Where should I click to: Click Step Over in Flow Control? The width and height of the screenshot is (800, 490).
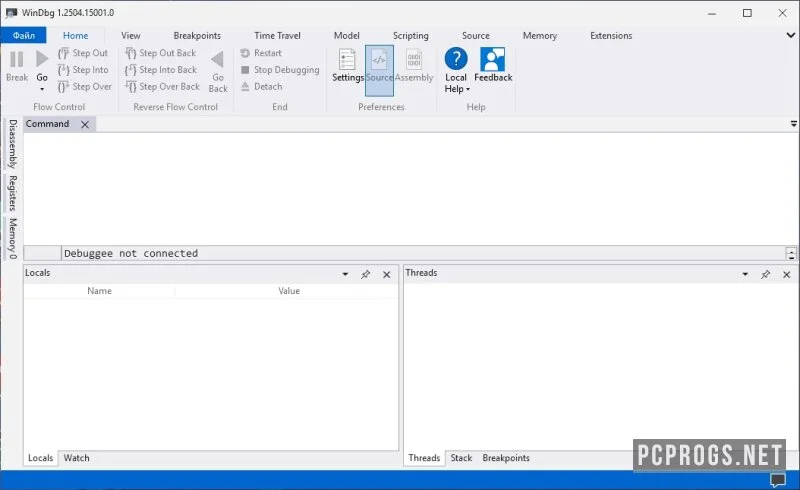pyautogui.click(x=85, y=87)
